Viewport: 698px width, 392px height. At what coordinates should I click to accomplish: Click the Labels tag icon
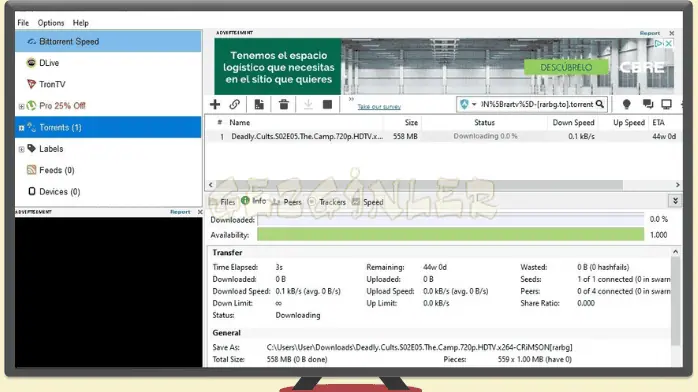pyautogui.click(x=31, y=148)
